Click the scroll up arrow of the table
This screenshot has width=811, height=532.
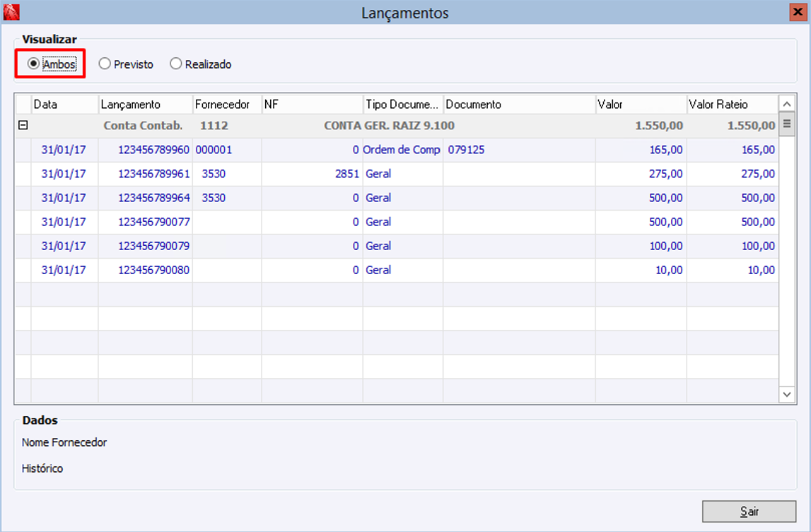tap(787, 104)
